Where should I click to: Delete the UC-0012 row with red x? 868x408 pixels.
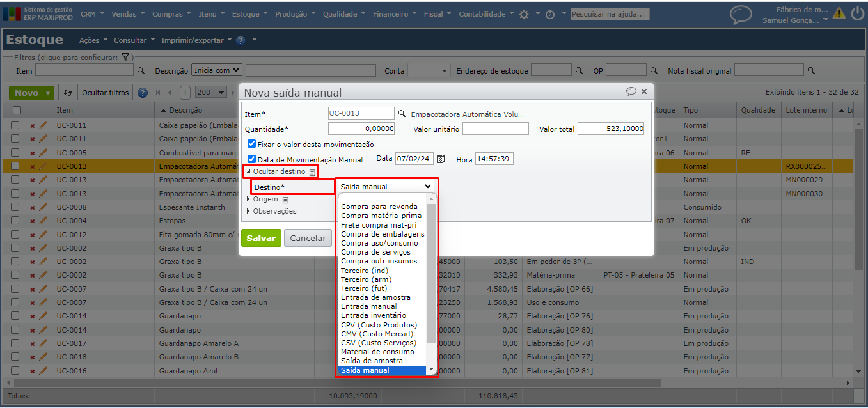33,235
